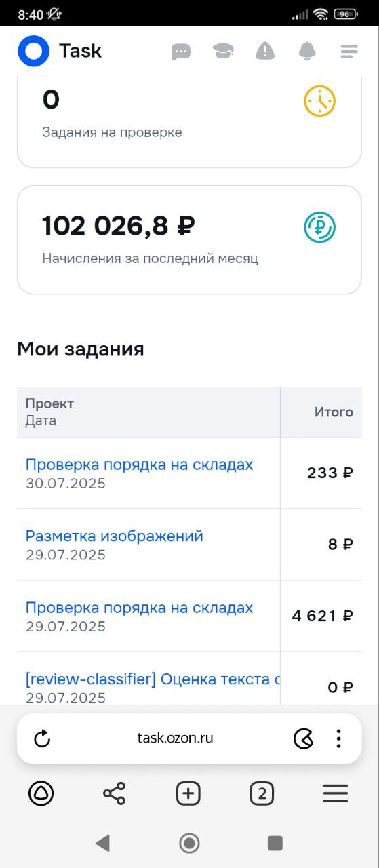379x868 pixels.
Task: Open the browser bottom hamburger menu
Action: tap(336, 793)
